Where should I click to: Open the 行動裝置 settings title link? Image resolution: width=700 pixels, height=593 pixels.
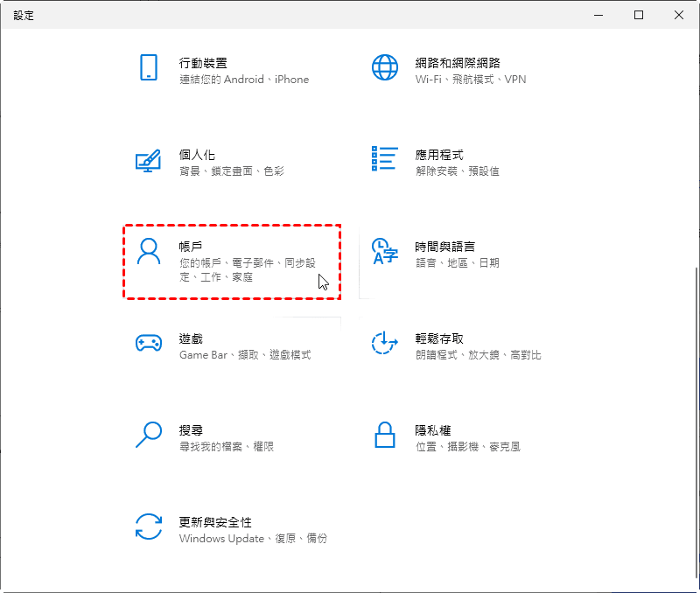[x=203, y=63]
